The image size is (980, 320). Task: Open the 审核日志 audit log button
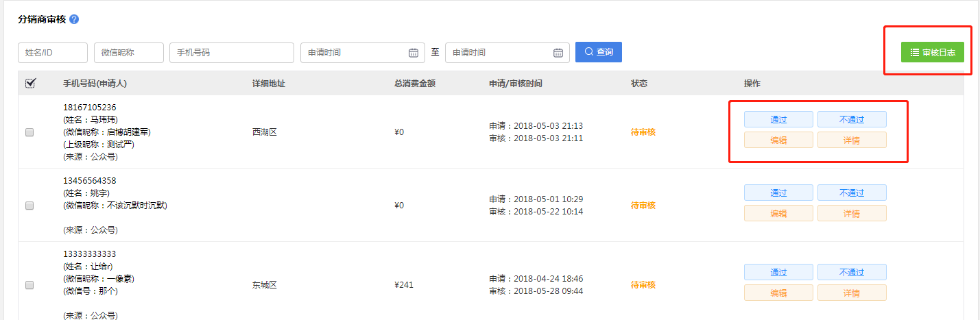tap(932, 52)
